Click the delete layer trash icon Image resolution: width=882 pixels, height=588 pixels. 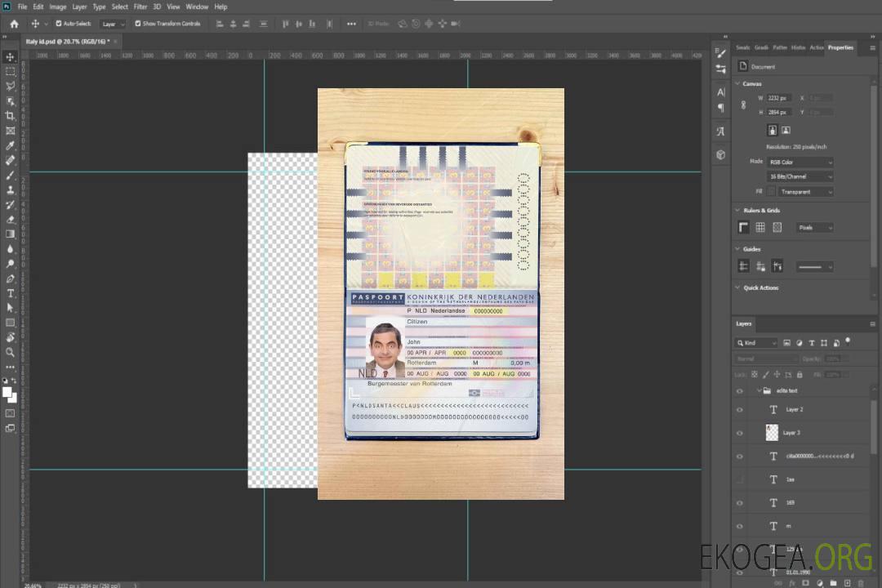click(861, 583)
